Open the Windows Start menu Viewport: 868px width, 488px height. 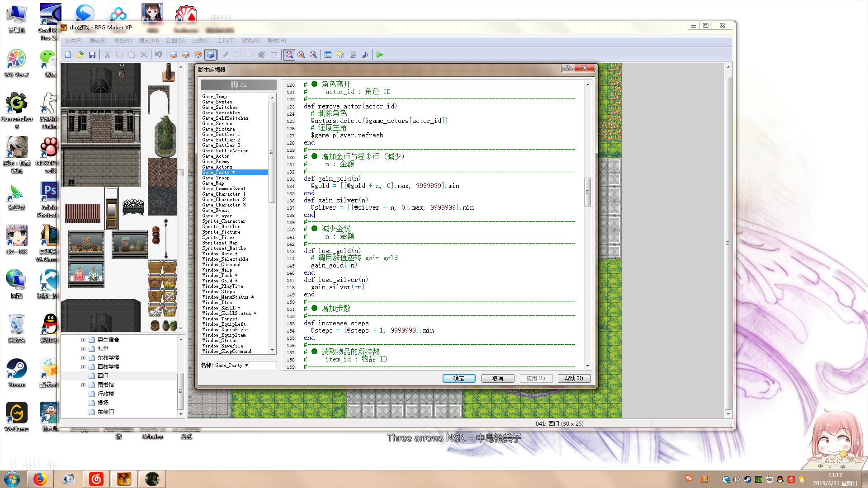pyautogui.click(x=12, y=479)
